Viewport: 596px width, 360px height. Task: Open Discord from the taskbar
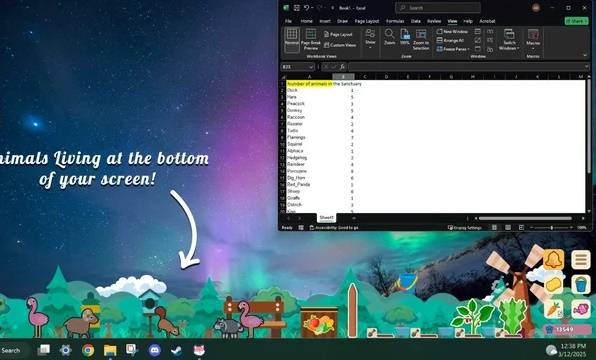coord(154,350)
